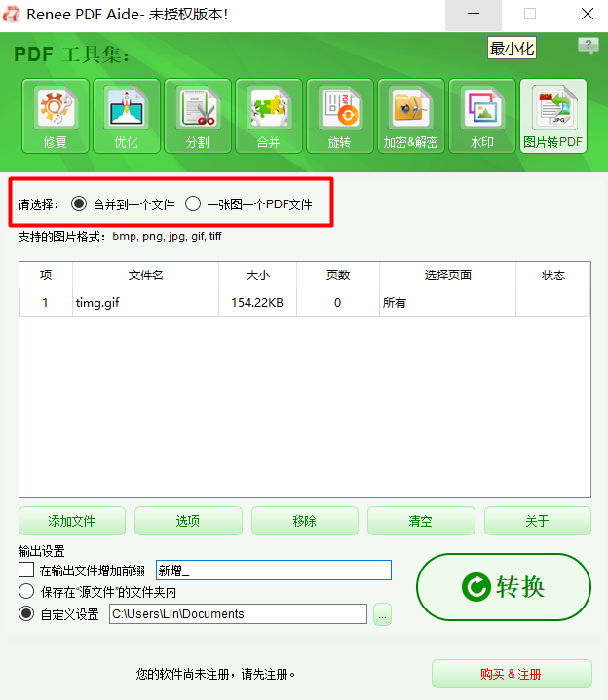The image size is (608, 700).
Task: Click the 154.22KB size cell
Action: click(257, 303)
